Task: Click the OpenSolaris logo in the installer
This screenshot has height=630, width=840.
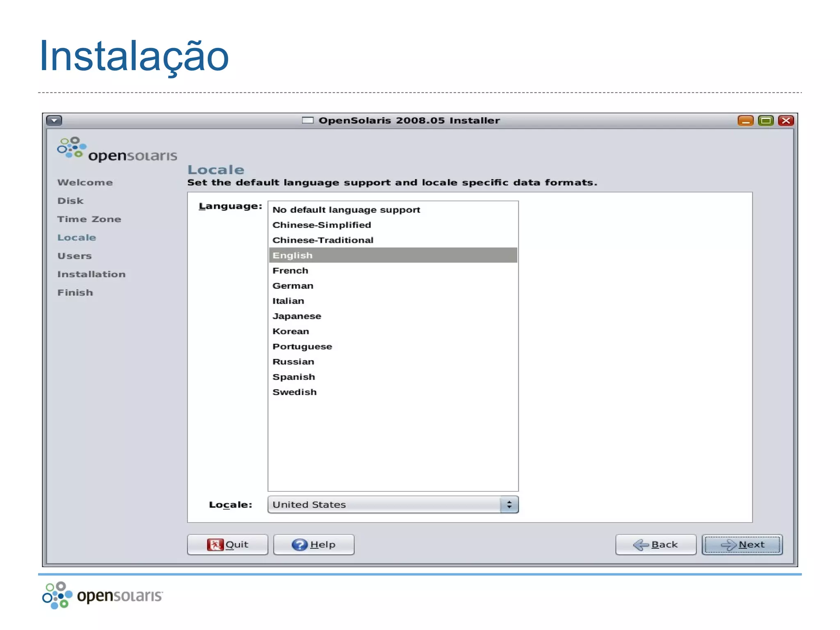Action: (x=117, y=150)
